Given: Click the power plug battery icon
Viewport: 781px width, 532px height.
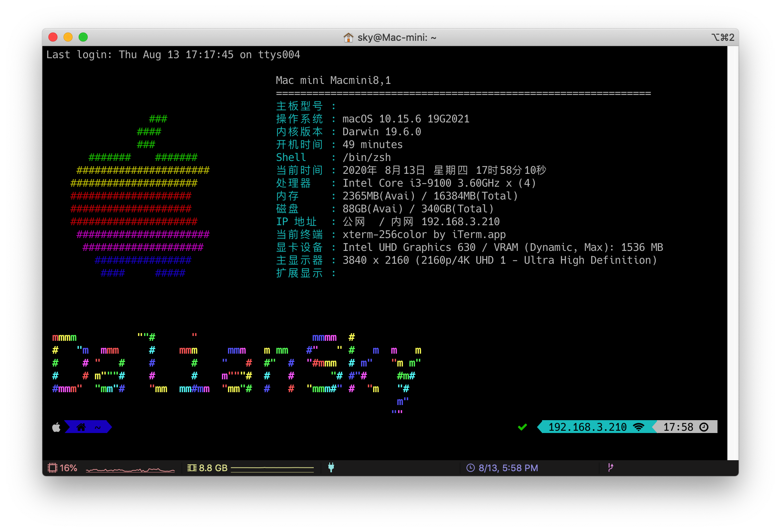Looking at the screenshot, I should pos(331,467).
